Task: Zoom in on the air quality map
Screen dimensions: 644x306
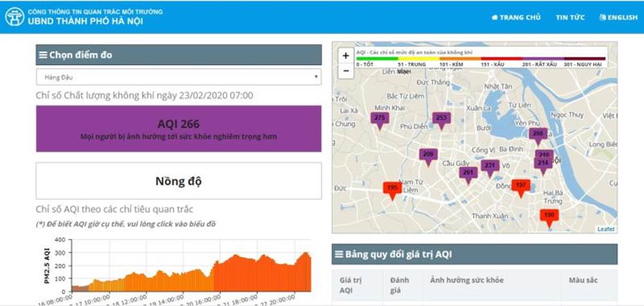Action: coord(346,56)
